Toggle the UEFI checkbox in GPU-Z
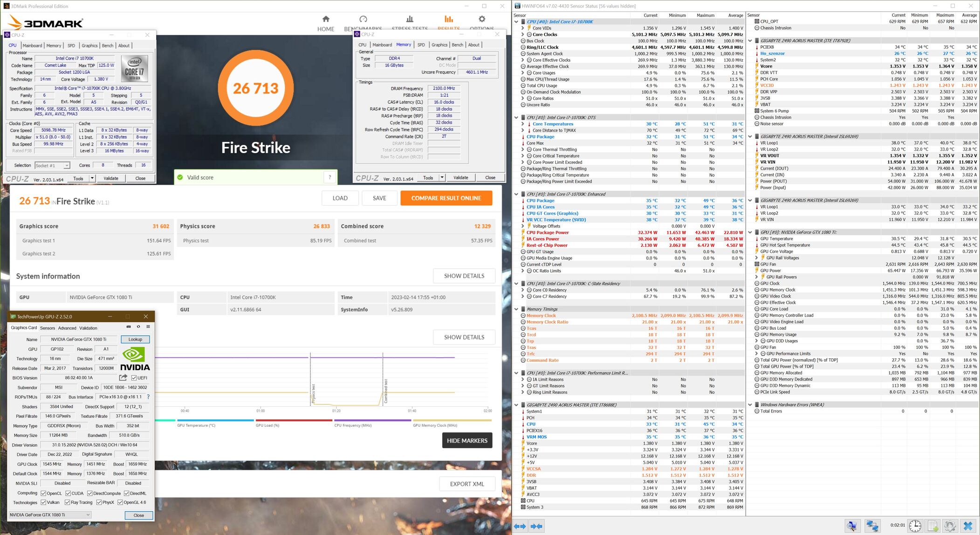980x535 pixels. pyautogui.click(x=134, y=378)
